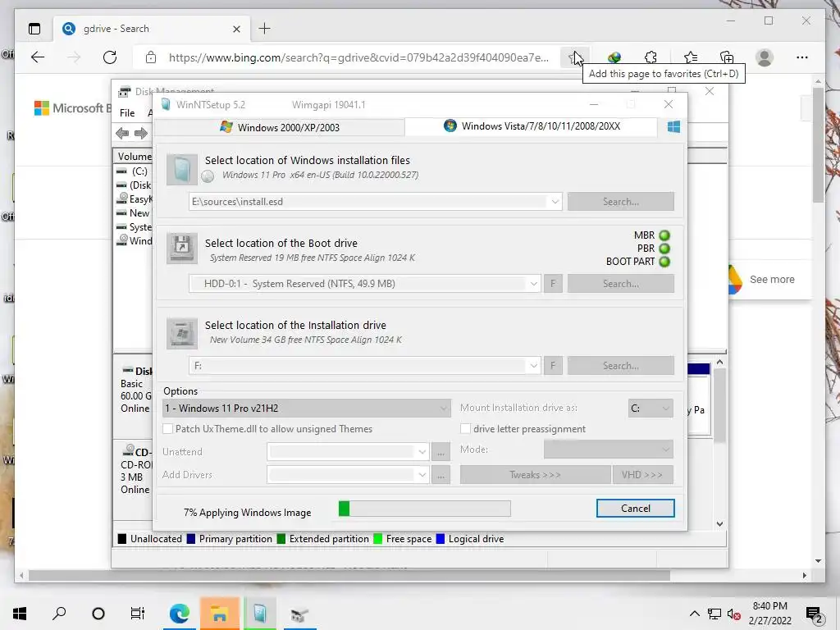Open the Edge tab actions menu icon
The height and width of the screenshot is (630, 840).
[x=34, y=29]
